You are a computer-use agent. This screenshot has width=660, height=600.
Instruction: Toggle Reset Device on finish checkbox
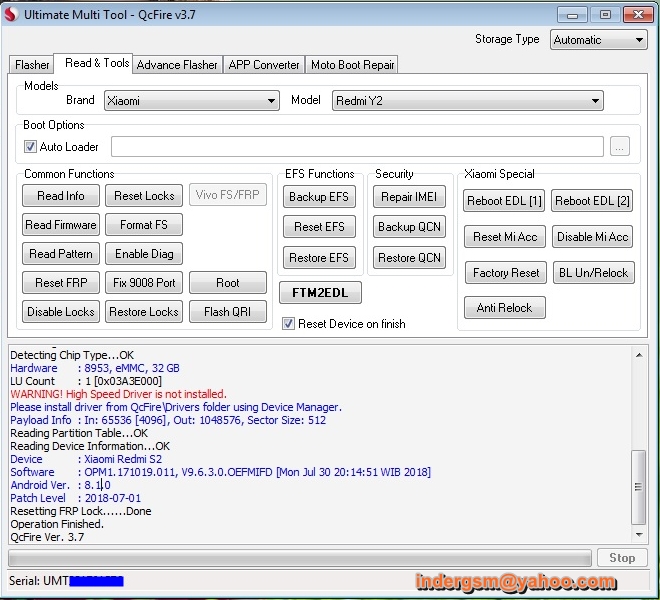[x=288, y=323]
